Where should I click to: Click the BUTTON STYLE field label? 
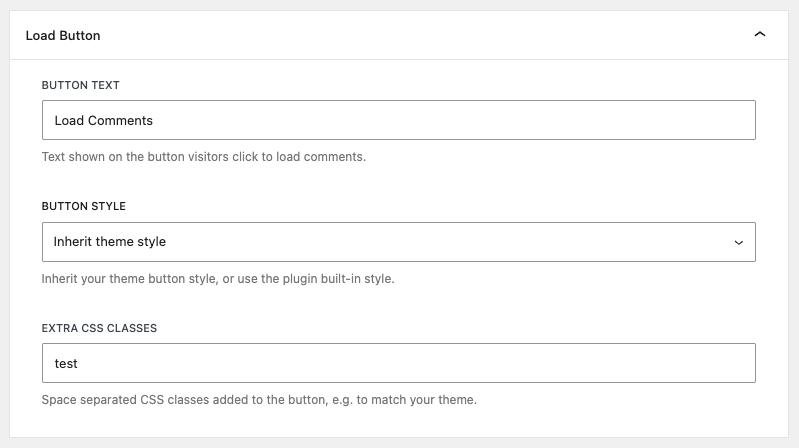(84, 206)
